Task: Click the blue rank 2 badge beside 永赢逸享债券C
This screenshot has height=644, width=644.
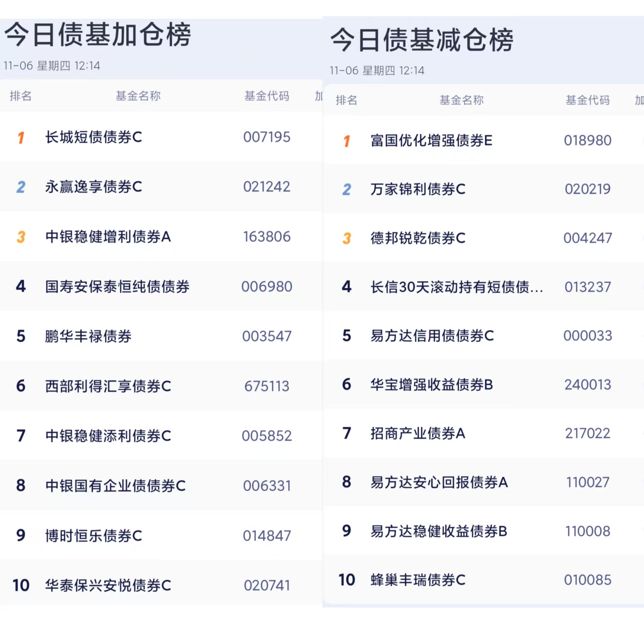Action: tap(21, 187)
